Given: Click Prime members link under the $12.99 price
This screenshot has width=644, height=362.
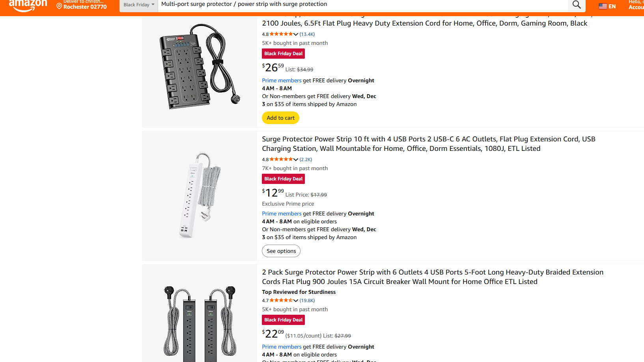Looking at the screenshot, I should 282,213.
